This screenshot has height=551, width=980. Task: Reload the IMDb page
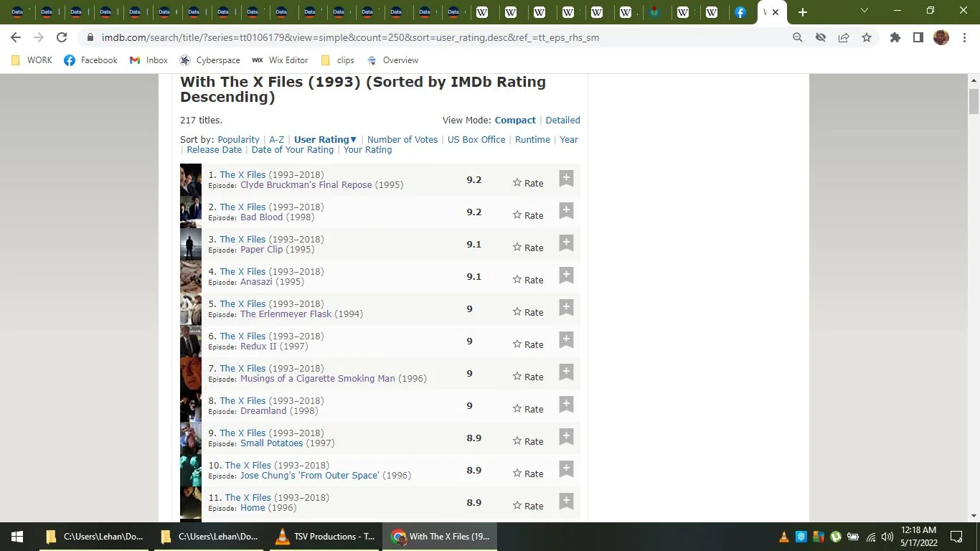[62, 37]
